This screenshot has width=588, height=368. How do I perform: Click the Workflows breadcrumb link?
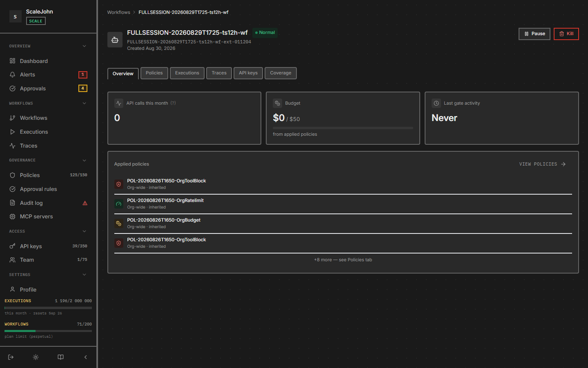pos(118,12)
